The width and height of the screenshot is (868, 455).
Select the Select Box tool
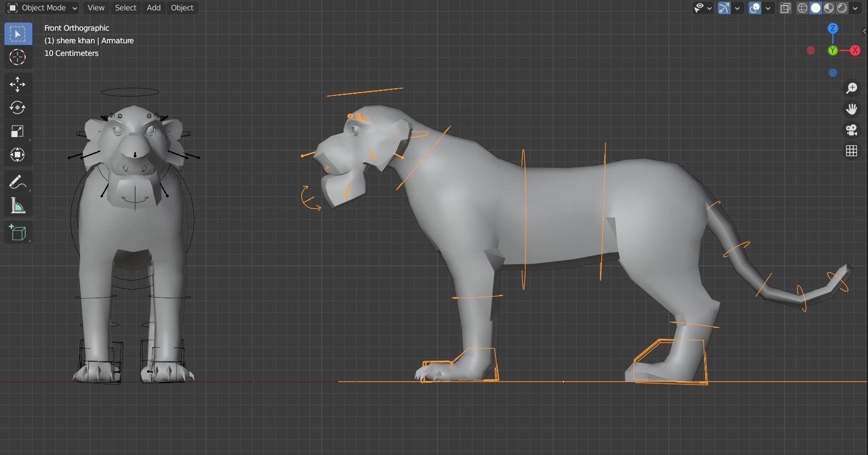18,34
